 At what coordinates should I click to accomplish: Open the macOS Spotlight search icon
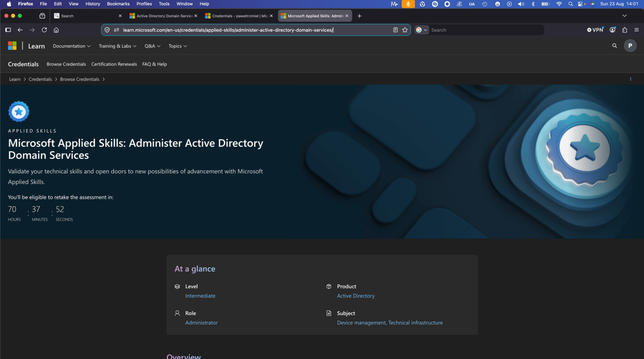pyautogui.click(x=570, y=4)
